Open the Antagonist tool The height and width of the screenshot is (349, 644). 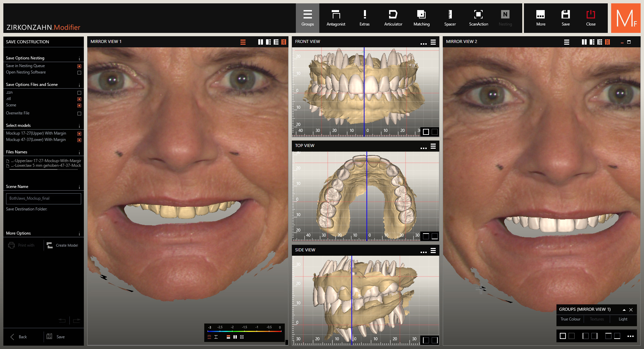pos(336,18)
